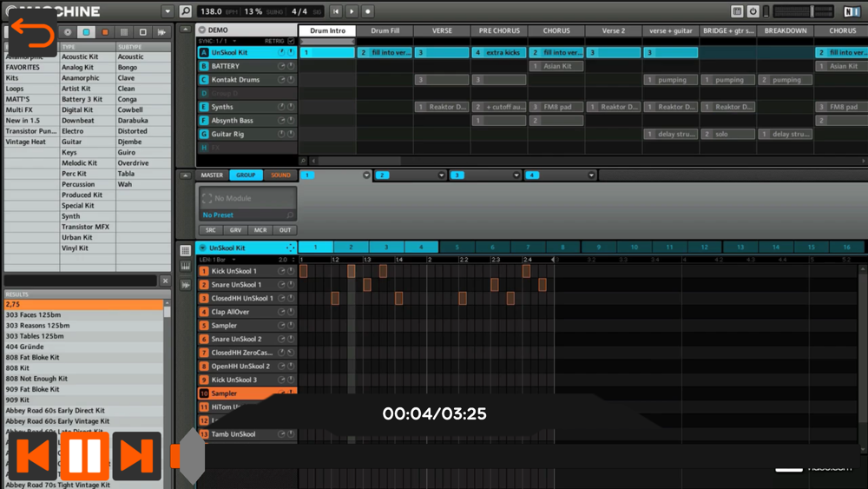Expand the UnSkool Kit pattern editor dropdown

click(x=202, y=248)
